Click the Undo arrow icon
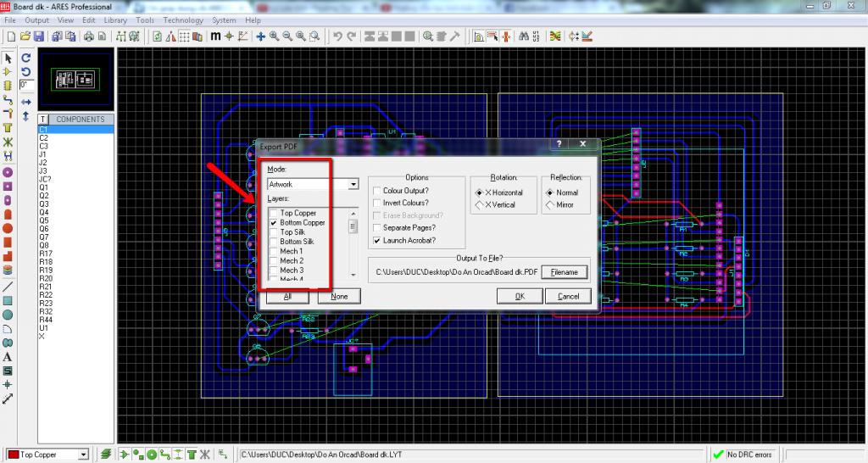 click(337, 36)
